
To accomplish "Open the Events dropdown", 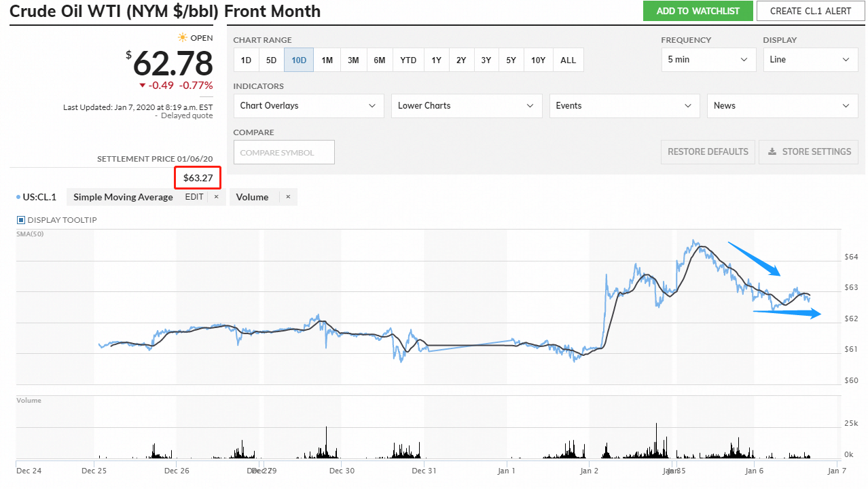I will point(623,106).
